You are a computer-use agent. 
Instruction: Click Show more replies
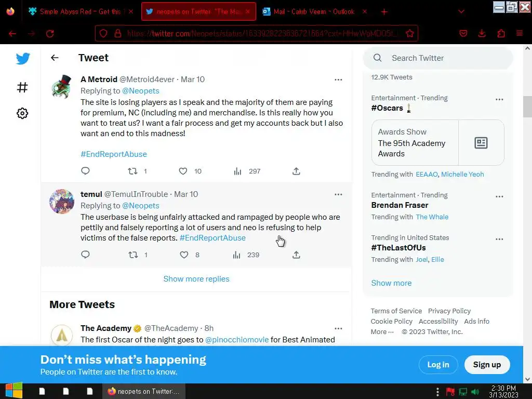tap(196, 279)
